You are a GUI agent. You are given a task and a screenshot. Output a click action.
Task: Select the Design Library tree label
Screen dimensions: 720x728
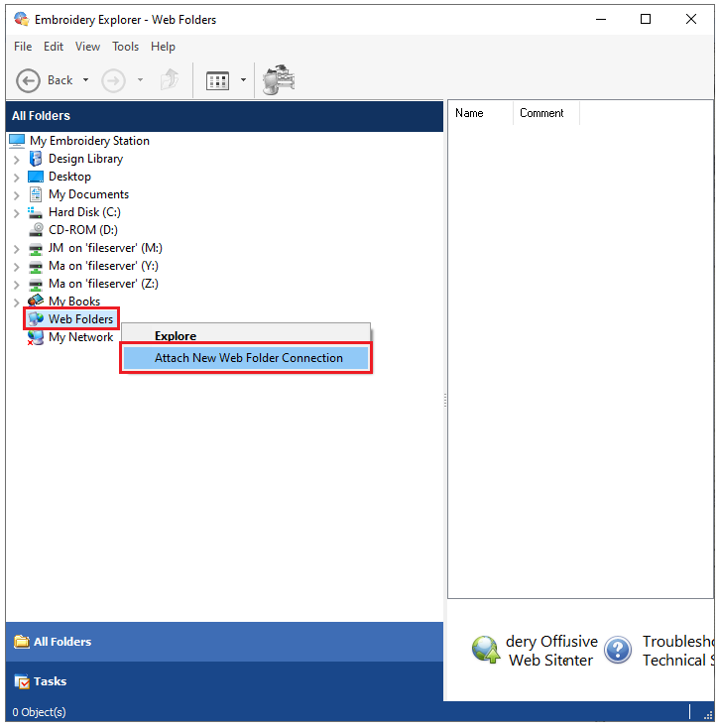[x=86, y=159]
